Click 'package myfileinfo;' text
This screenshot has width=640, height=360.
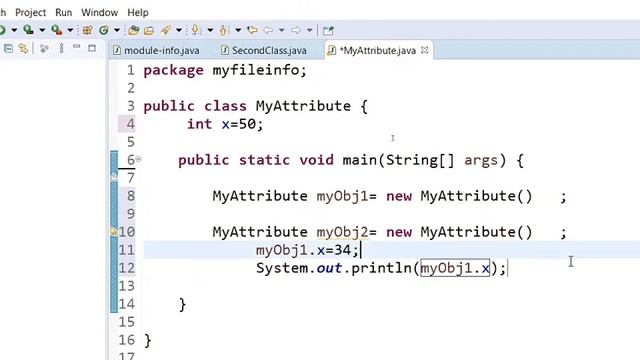point(225,70)
